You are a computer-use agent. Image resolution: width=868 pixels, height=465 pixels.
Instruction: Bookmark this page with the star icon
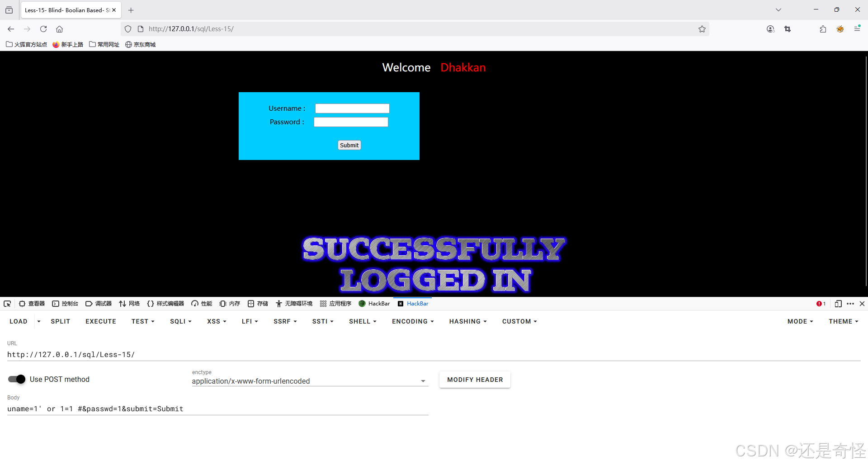(x=702, y=29)
